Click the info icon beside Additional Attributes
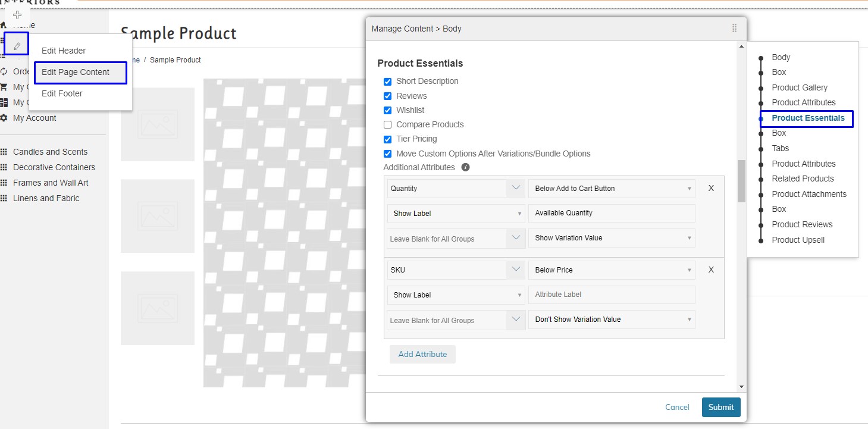868x429 pixels. point(465,167)
